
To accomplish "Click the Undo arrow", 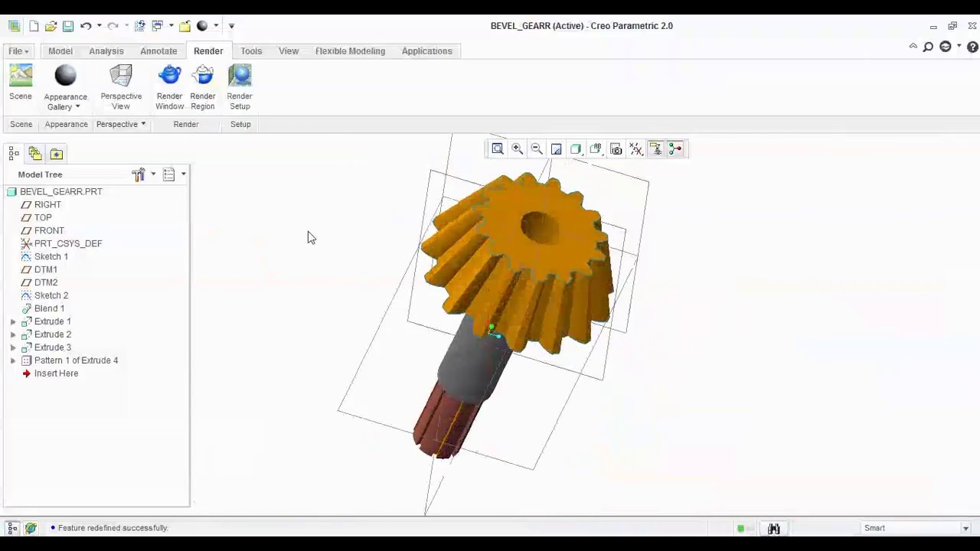I will [85, 26].
